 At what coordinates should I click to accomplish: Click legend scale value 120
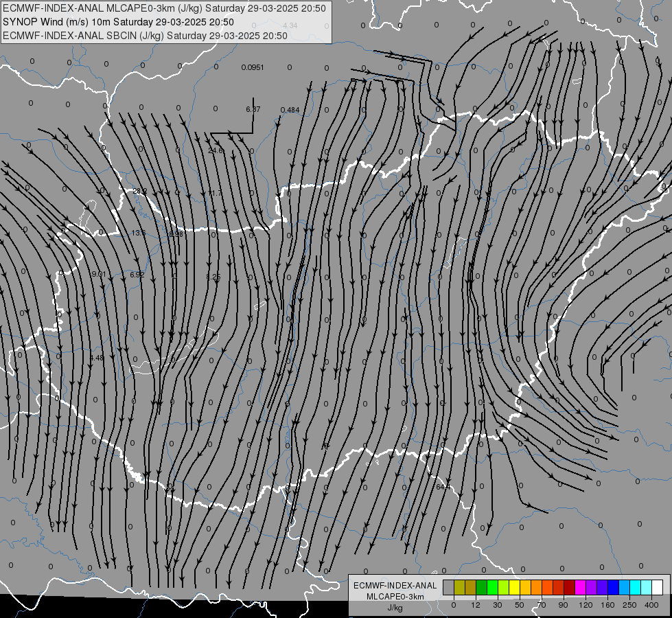point(586,605)
